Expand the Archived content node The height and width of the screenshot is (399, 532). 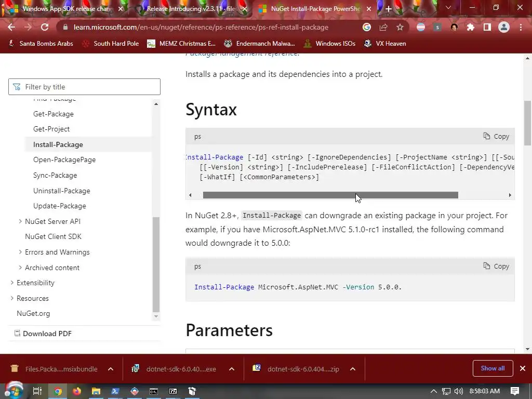(20, 268)
